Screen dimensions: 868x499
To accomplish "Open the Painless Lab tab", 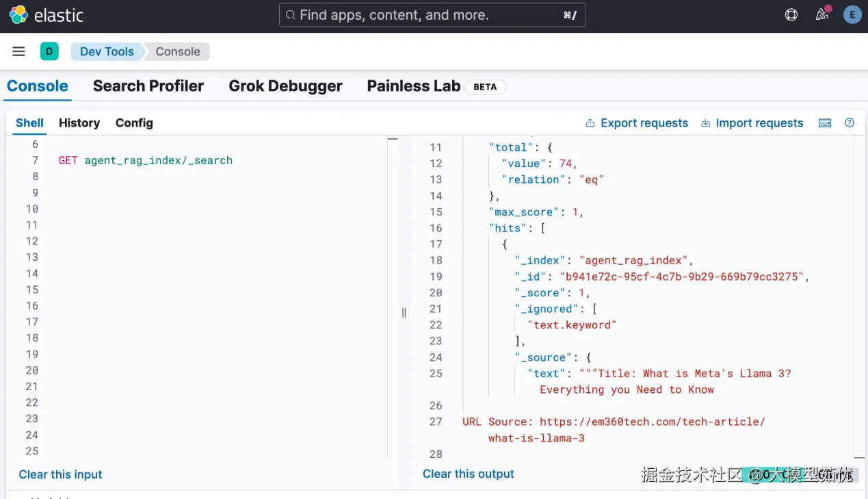I will [x=413, y=86].
